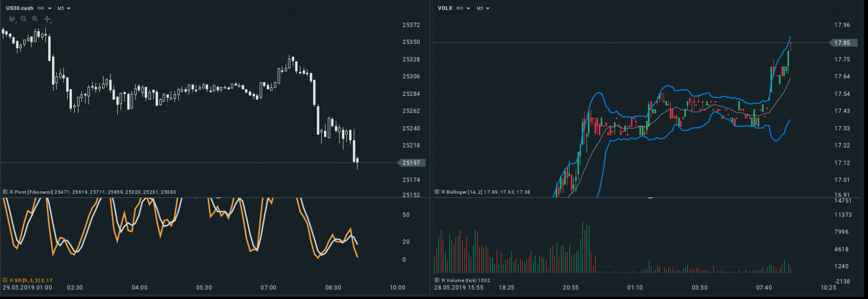Click VOLX price level 17.96

tap(842, 25)
